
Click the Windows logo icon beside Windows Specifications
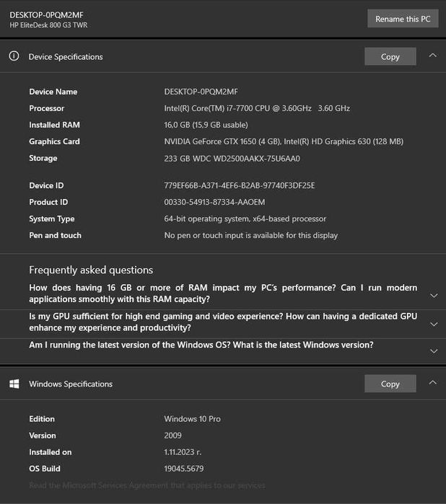point(14,384)
